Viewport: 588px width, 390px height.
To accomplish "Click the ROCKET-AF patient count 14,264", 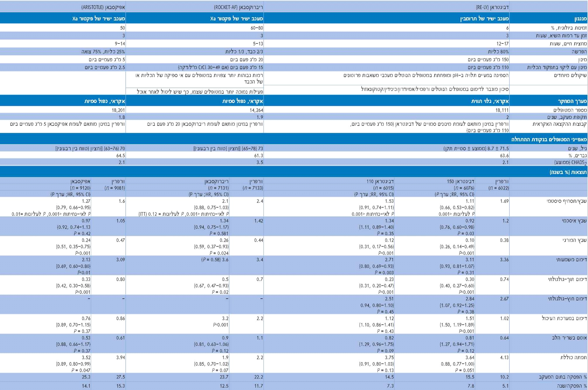I will 256,110.
